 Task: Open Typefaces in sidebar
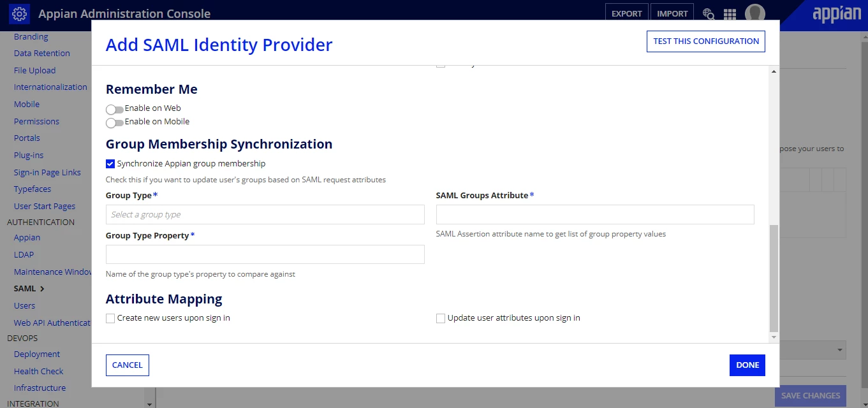(33, 189)
